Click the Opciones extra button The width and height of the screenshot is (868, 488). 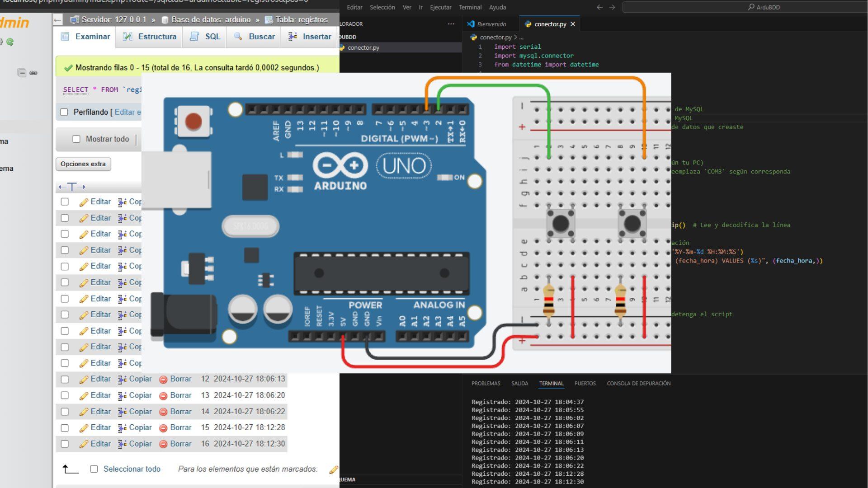point(83,164)
